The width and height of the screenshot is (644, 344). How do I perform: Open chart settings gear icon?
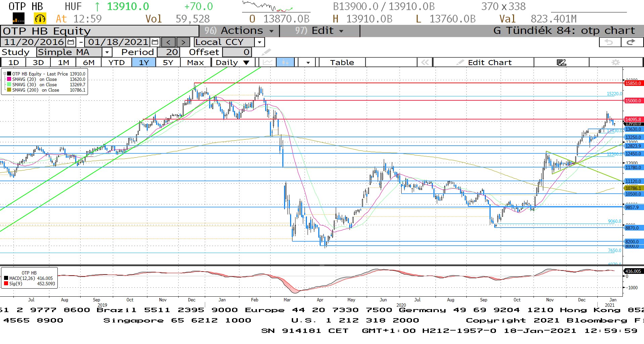click(615, 62)
